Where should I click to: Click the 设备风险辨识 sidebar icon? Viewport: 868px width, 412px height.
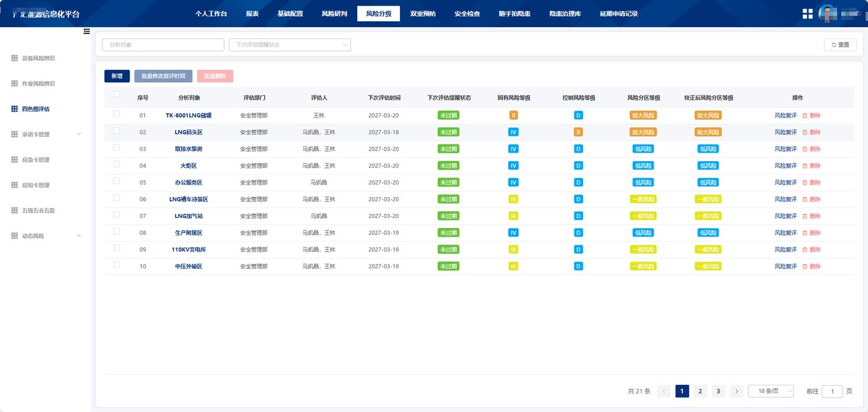[14, 58]
